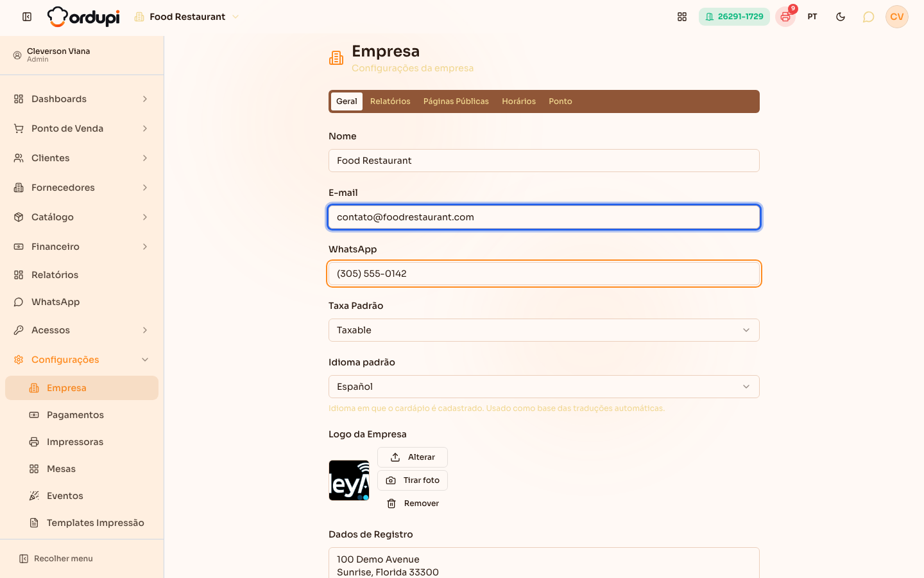Click the Alterar logo upload button
Screen dimensions: 924x578
(413, 457)
